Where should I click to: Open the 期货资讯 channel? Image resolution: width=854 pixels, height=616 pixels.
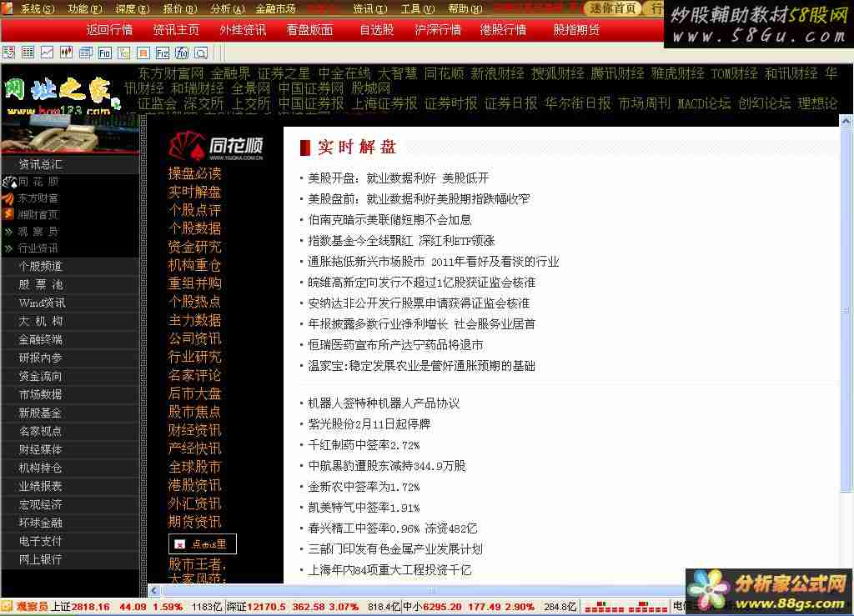coord(194,522)
